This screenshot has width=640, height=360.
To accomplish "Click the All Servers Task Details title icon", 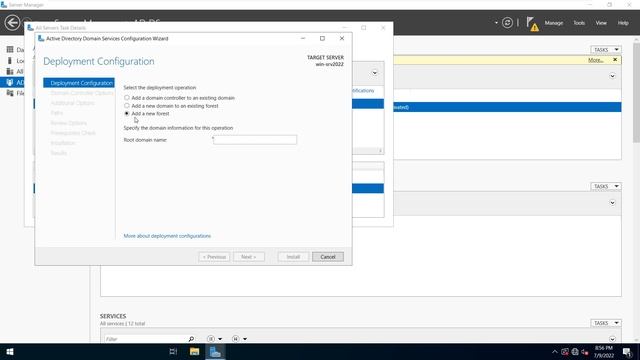I will [30, 28].
